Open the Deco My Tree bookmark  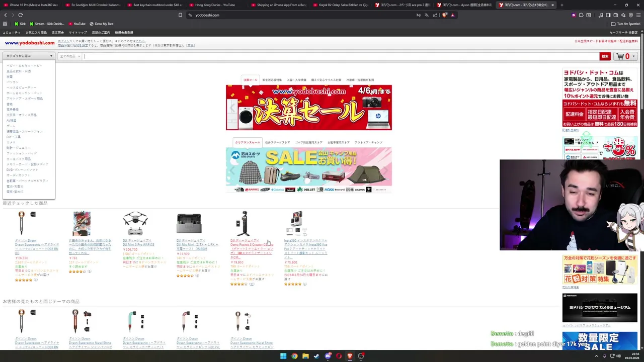[101, 24]
